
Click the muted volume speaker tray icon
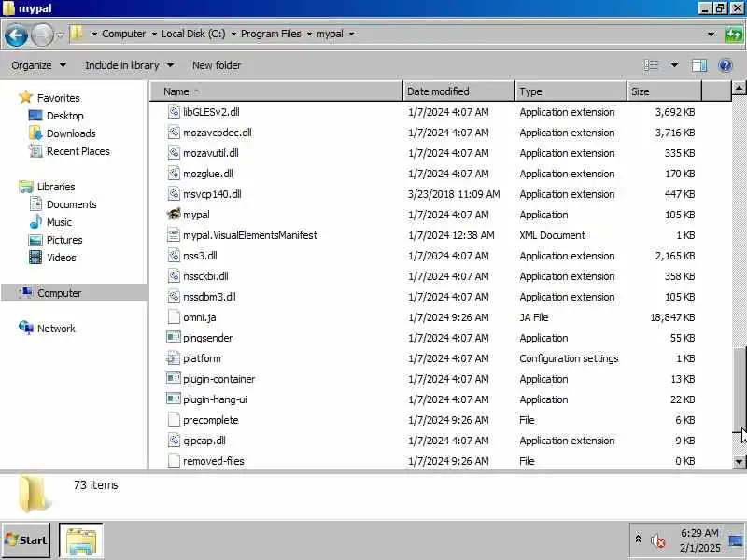[x=658, y=540]
